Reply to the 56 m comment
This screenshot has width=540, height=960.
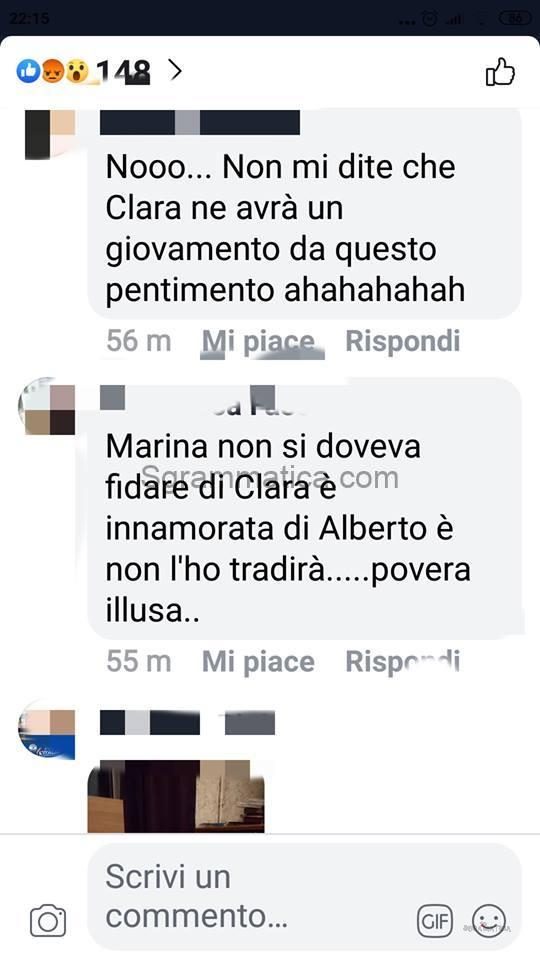point(402,341)
